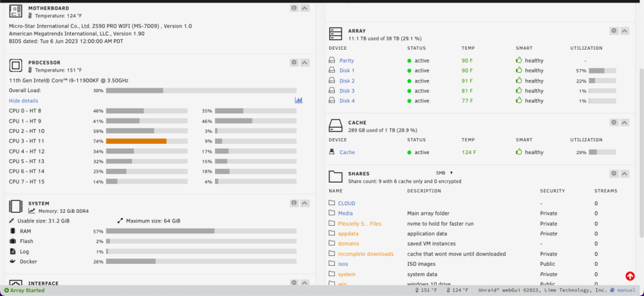
Task: Click the Cache device icon
Action: tap(332, 152)
